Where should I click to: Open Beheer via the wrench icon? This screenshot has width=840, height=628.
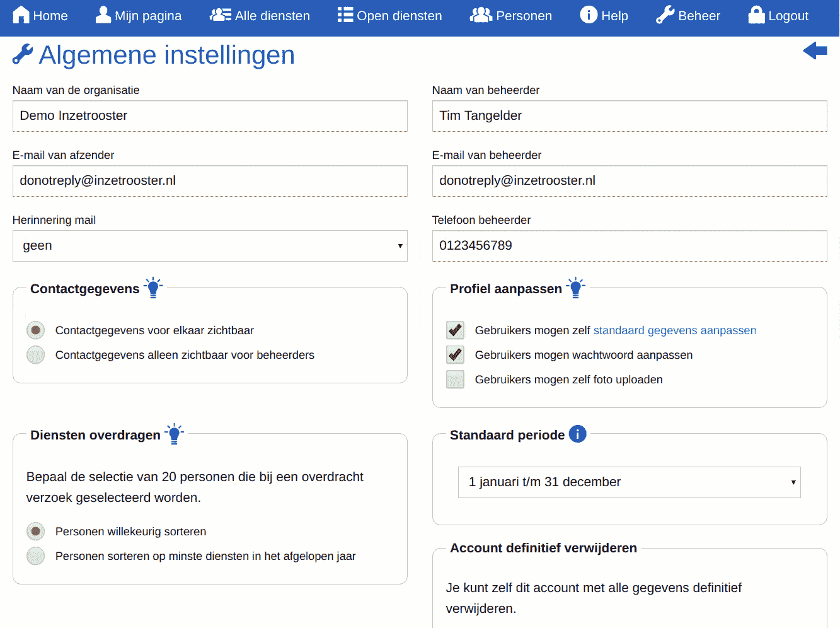tap(664, 14)
